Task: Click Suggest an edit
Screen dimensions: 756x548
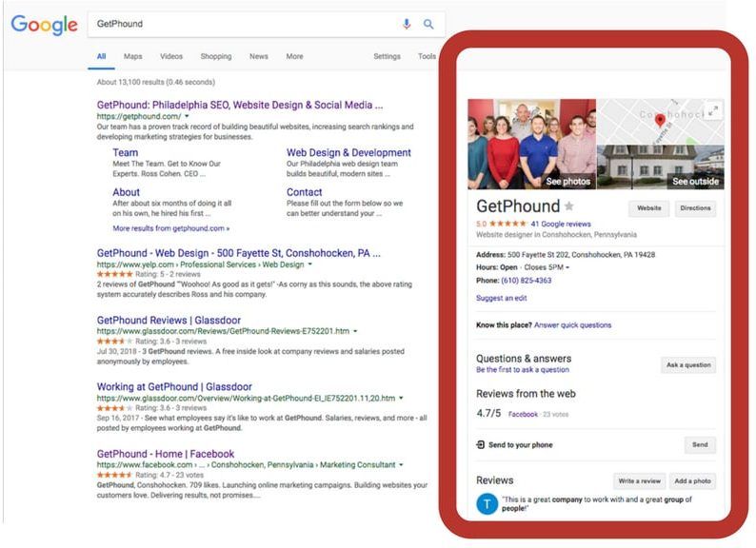Action: coord(502,299)
